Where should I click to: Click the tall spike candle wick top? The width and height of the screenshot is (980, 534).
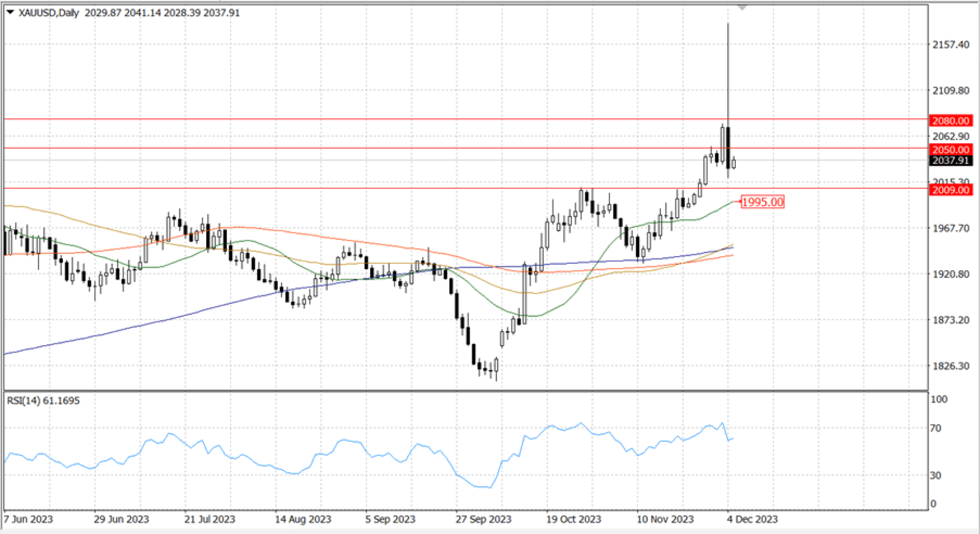point(728,24)
